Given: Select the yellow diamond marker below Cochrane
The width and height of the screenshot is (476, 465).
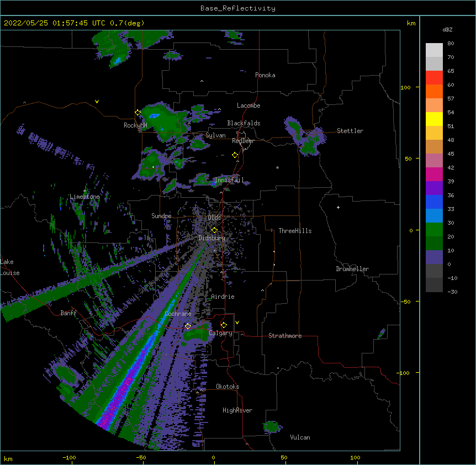Looking at the screenshot, I should [x=188, y=326].
